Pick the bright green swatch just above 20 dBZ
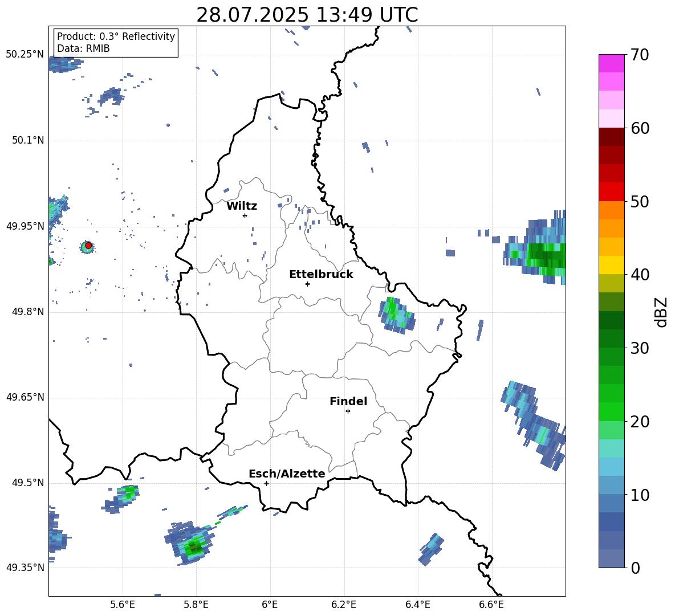 pyautogui.click(x=611, y=411)
